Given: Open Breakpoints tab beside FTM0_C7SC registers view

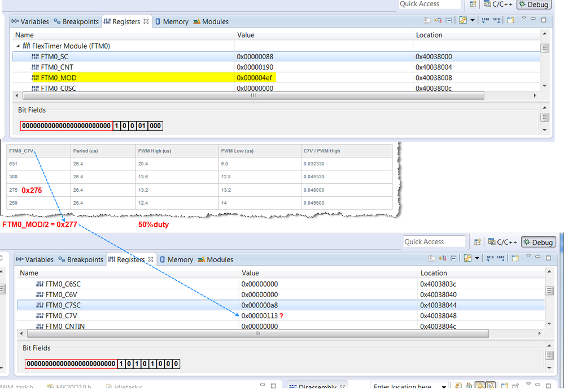Looking at the screenshot, I should tap(81, 259).
